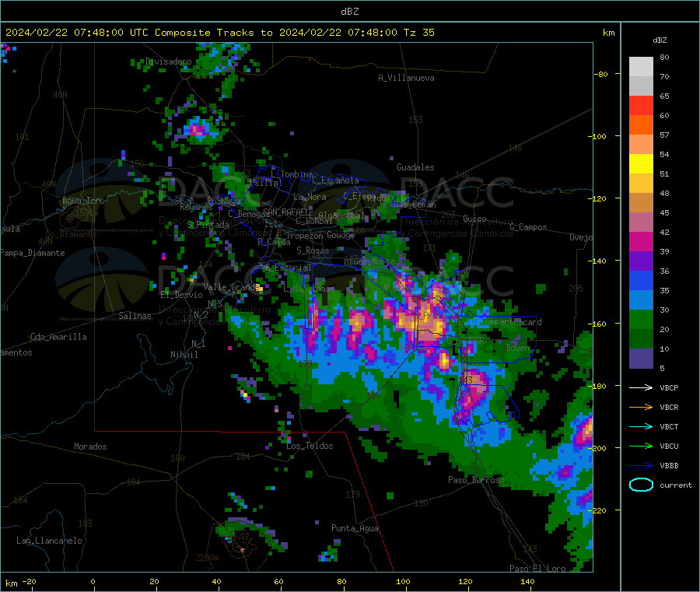Select the red 60-65 dBZ swatch

point(641,105)
